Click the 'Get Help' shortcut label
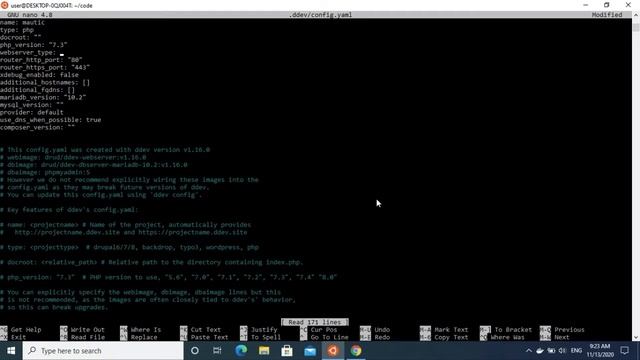Screen dimensions: 640x360 [26, 329]
